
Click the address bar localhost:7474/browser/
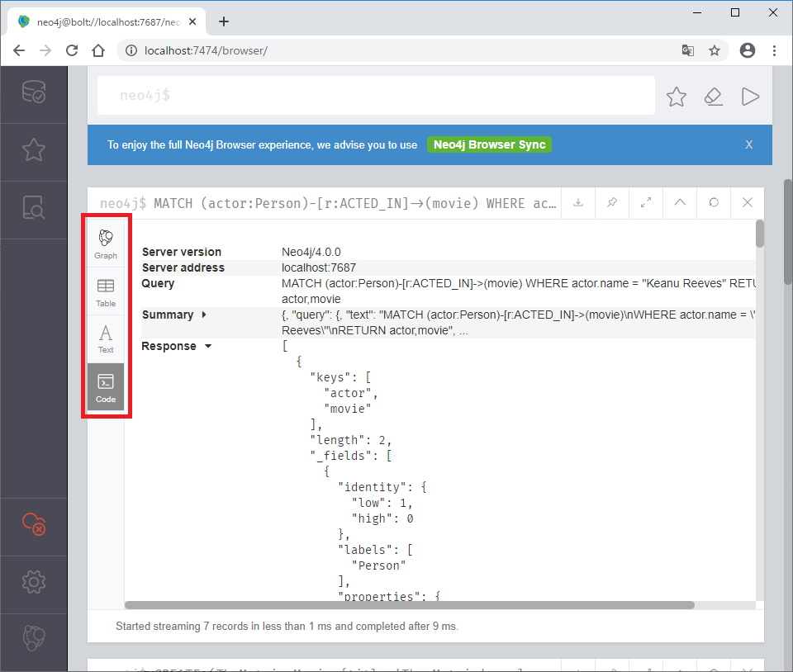(206, 50)
